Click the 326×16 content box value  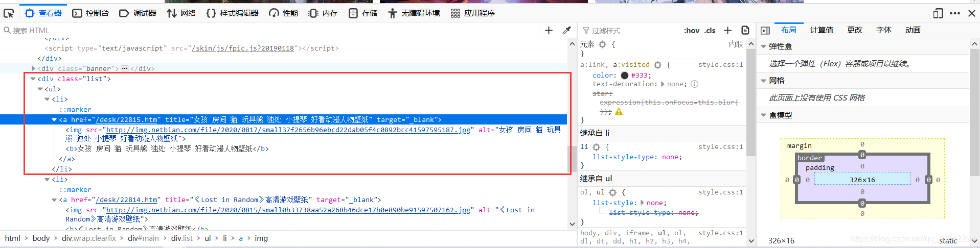click(862, 180)
